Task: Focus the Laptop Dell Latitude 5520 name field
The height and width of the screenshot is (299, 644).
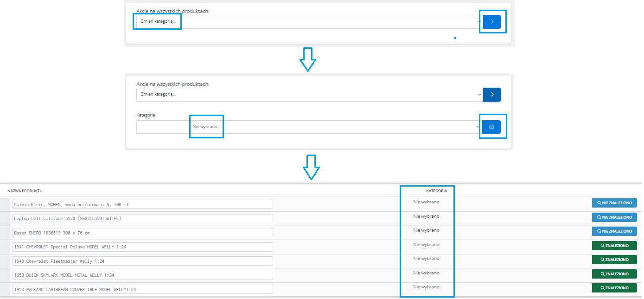Action: click(143, 219)
